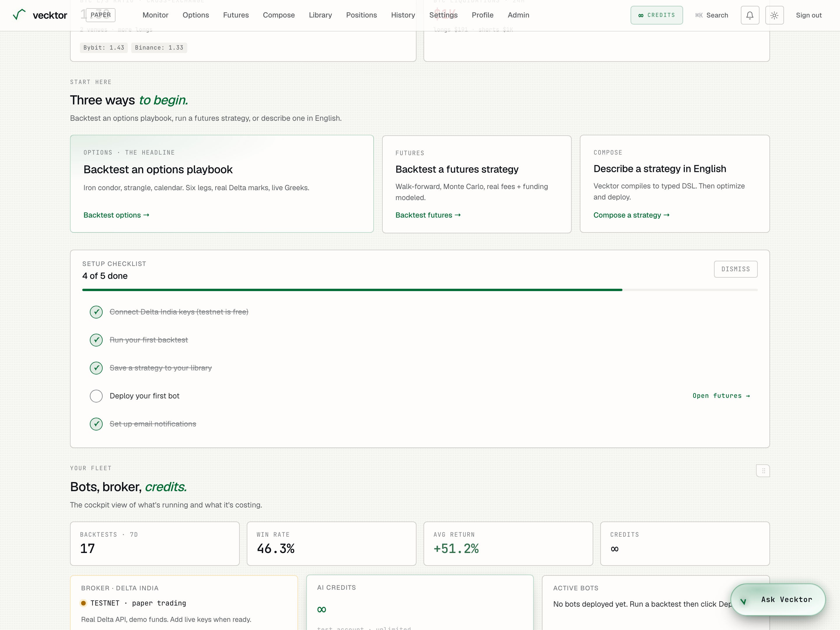Click the Ask Vecktor assistant button
Image resolution: width=840 pixels, height=630 pixels.
pos(778,600)
